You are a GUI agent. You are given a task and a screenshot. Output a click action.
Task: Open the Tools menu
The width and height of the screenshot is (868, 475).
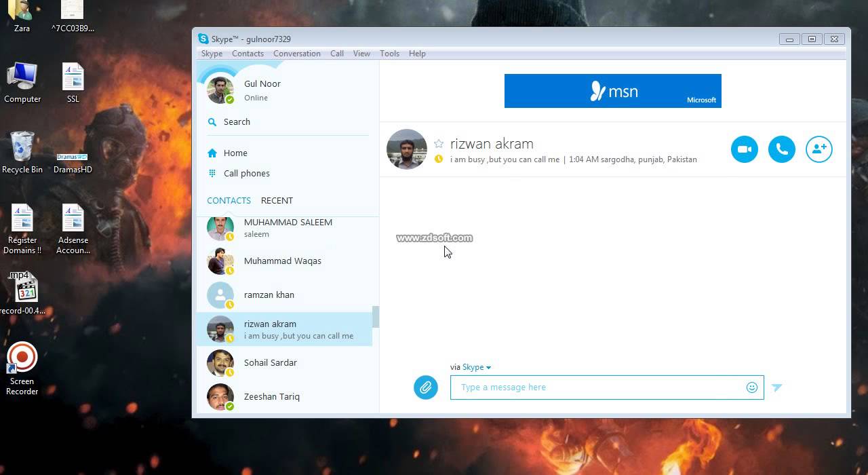point(389,54)
